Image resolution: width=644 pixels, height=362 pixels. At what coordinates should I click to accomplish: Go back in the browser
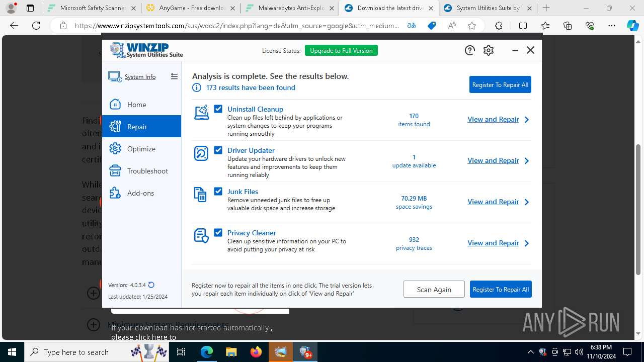pos(14,26)
